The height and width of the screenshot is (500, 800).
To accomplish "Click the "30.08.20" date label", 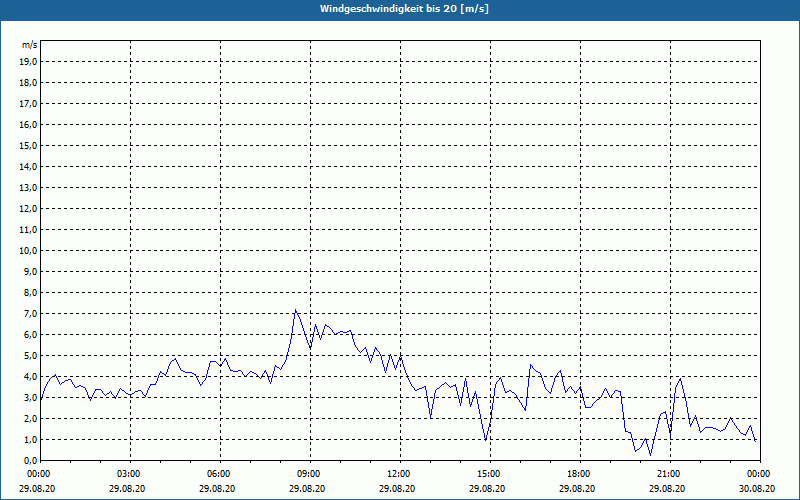I will [757, 488].
